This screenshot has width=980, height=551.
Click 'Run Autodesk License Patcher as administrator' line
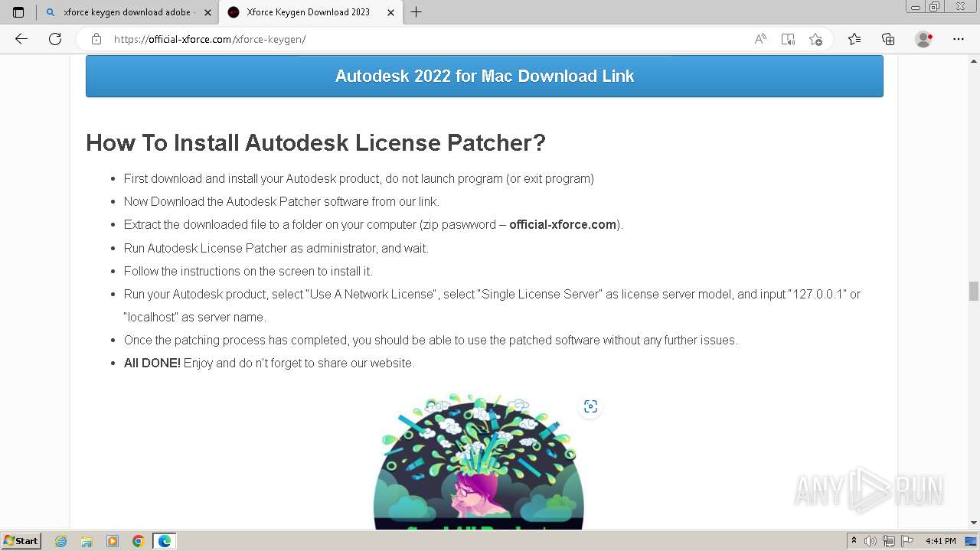(x=276, y=248)
